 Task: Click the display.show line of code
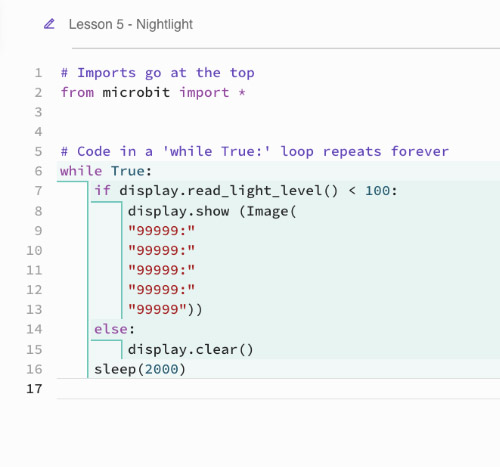coord(212,211)
